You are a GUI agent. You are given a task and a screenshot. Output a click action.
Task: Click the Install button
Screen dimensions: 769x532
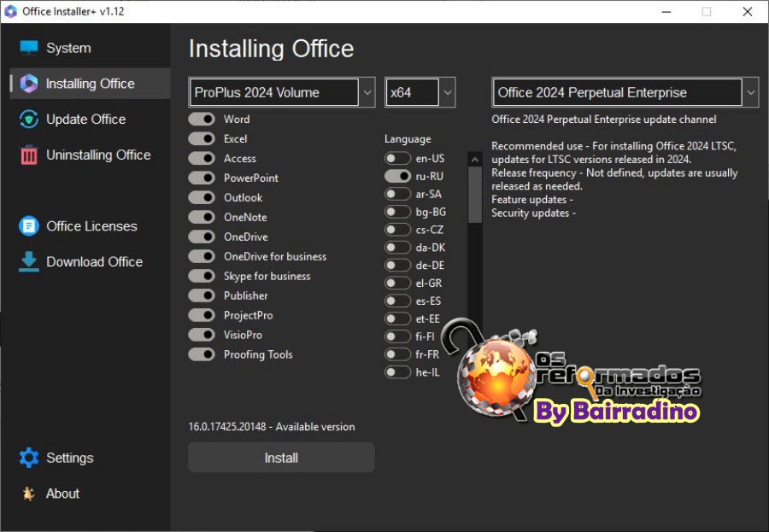pyautogui.click(x=281, y=458)
